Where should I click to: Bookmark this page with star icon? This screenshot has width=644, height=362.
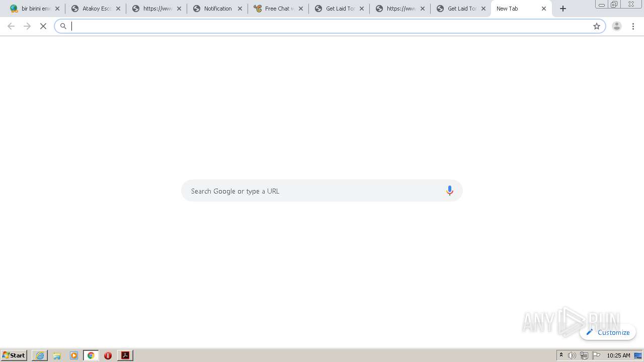click(x=597, y=26)
